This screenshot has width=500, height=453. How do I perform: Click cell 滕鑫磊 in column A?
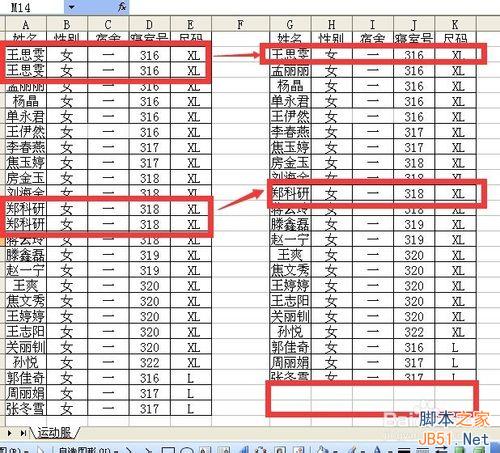(26, 255)
